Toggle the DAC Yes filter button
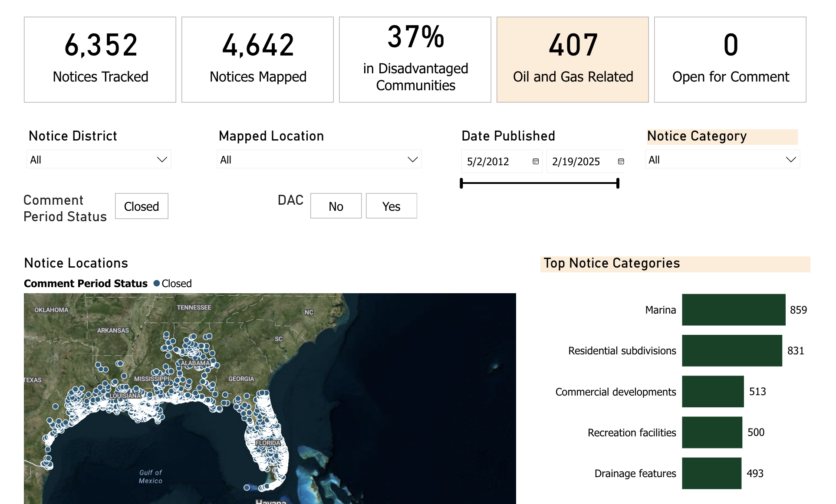Screen dimensions: 836x504 tap(391, 206)
